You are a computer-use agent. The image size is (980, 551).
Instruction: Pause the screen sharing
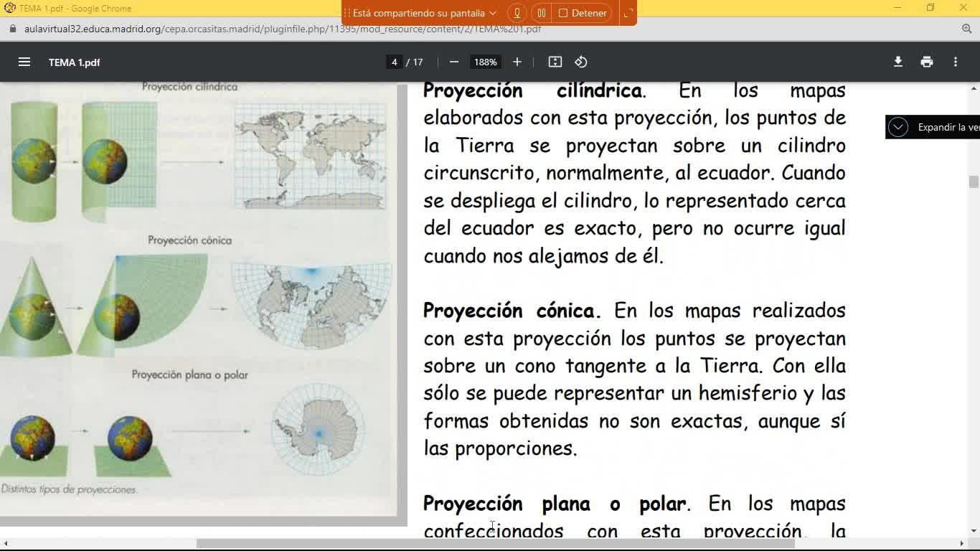pos(542,13)
